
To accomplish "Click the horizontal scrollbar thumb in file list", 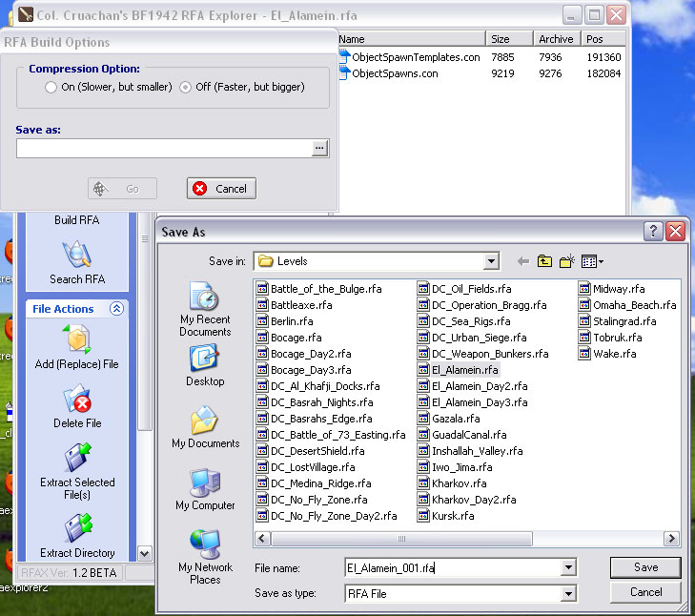I will pos(401,539).
